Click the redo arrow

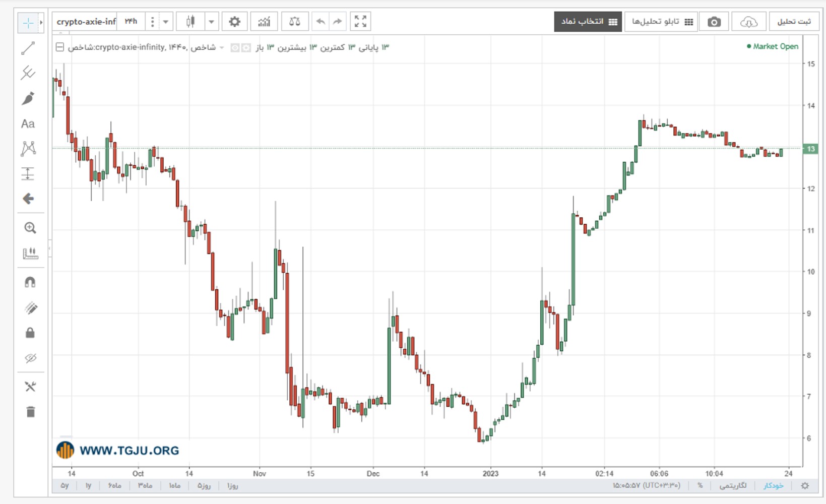(x=337, y=22)
